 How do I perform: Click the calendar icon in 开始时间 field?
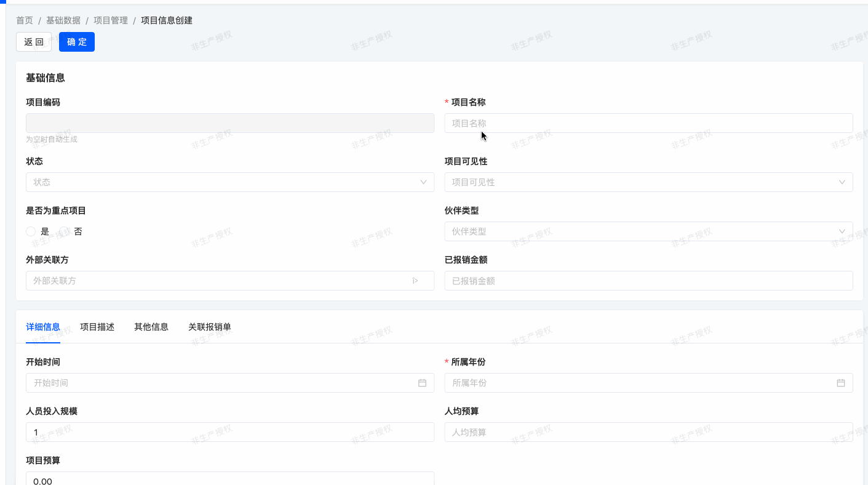coord(422,383)
